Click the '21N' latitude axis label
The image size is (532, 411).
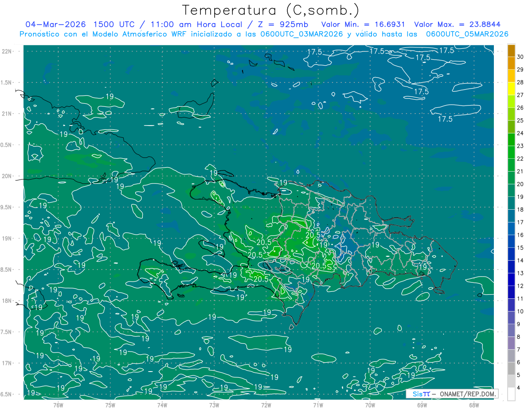click(6, 114)
